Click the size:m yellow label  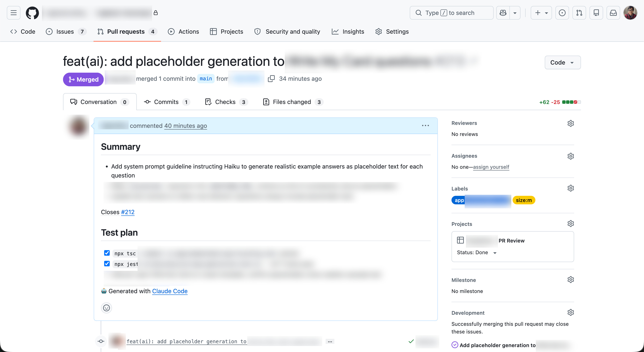[523, 200]
